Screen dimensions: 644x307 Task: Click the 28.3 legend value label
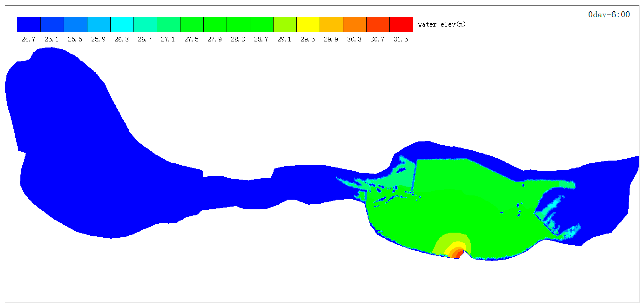(238, 39)
